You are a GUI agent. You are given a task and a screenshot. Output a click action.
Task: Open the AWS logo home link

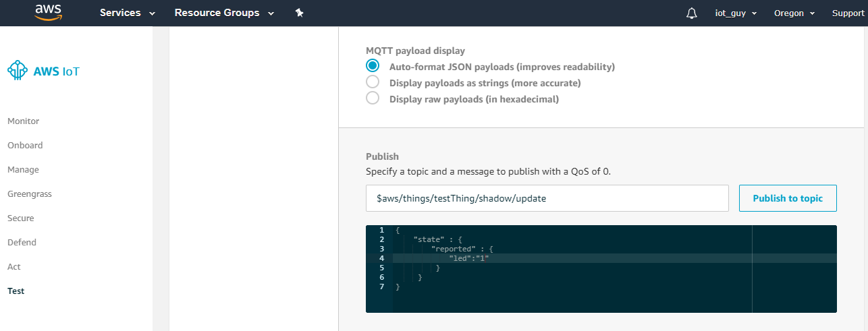49,12
